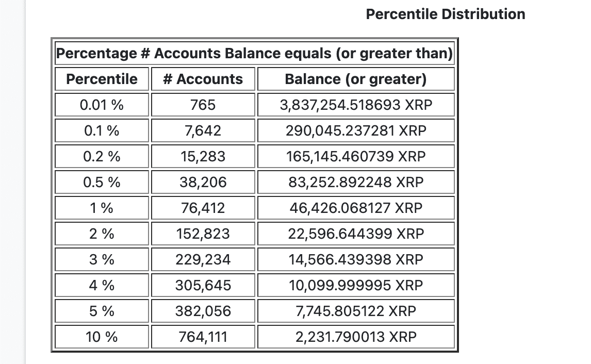Click the Balance (or greater) column header
The height and width of the screenshot is (364, 591).
click(x=356, y=79)
